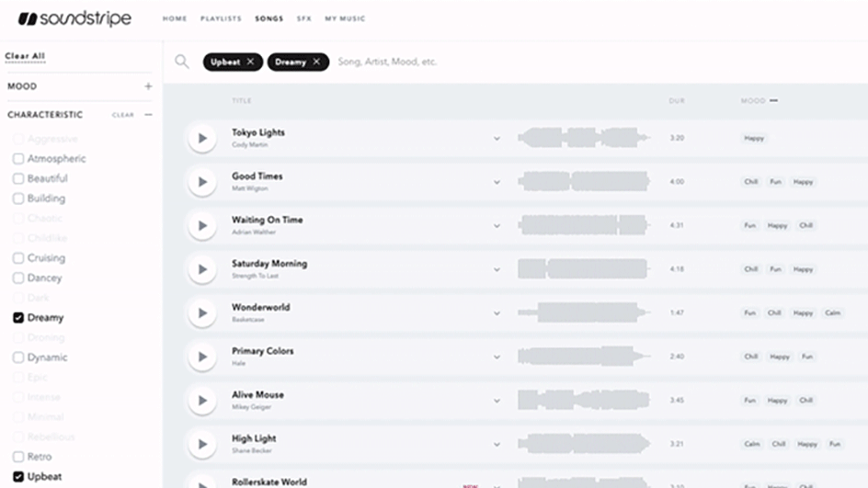Open the Playlists tab

221,18
